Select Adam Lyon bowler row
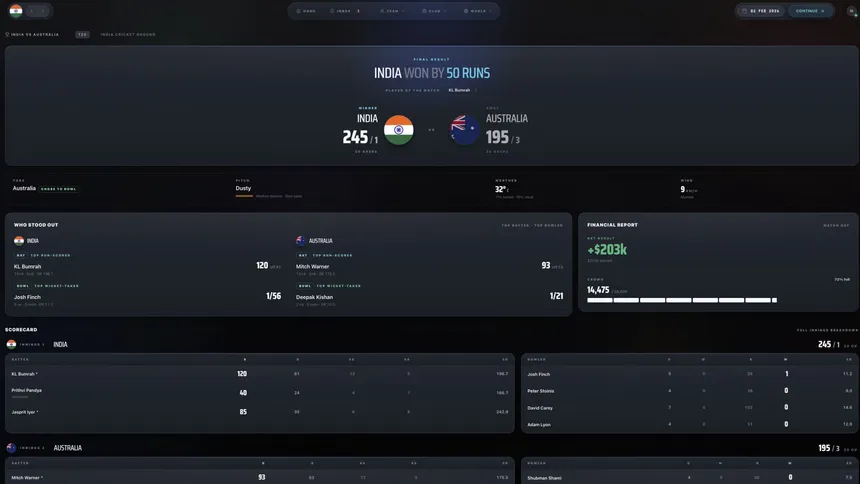860x484 pixels. pyautogui.click(x=689, y=424)
